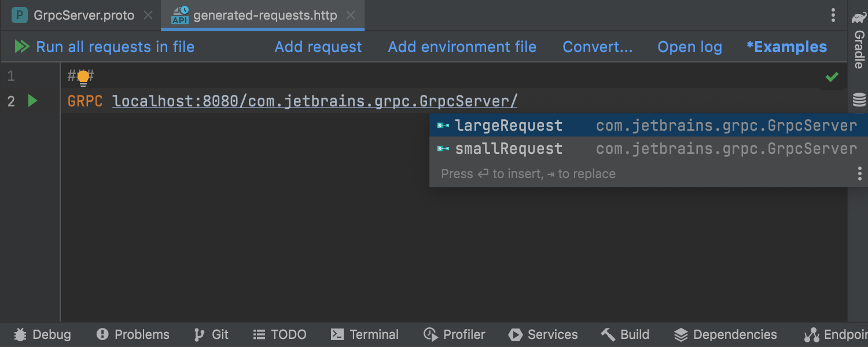Screen dimensions: 868x347
Task: Open completion popup three-dot options
Action: point(860,173)
